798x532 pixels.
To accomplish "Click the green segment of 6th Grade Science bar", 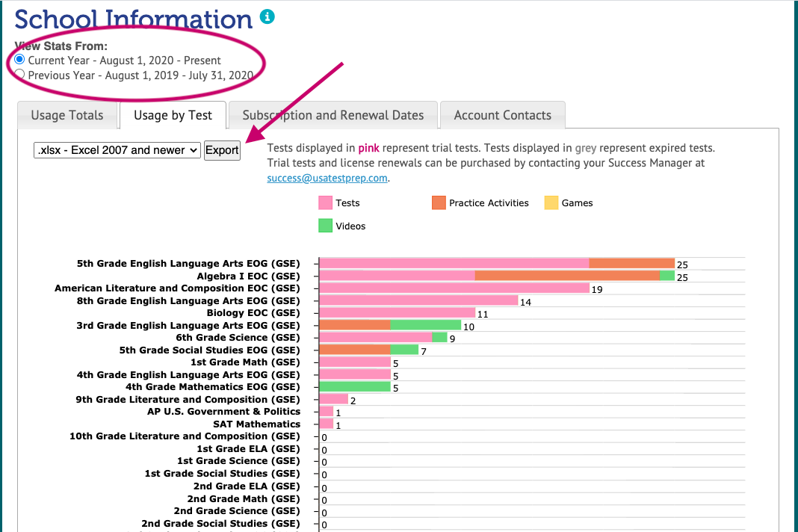I will point(439,338).
